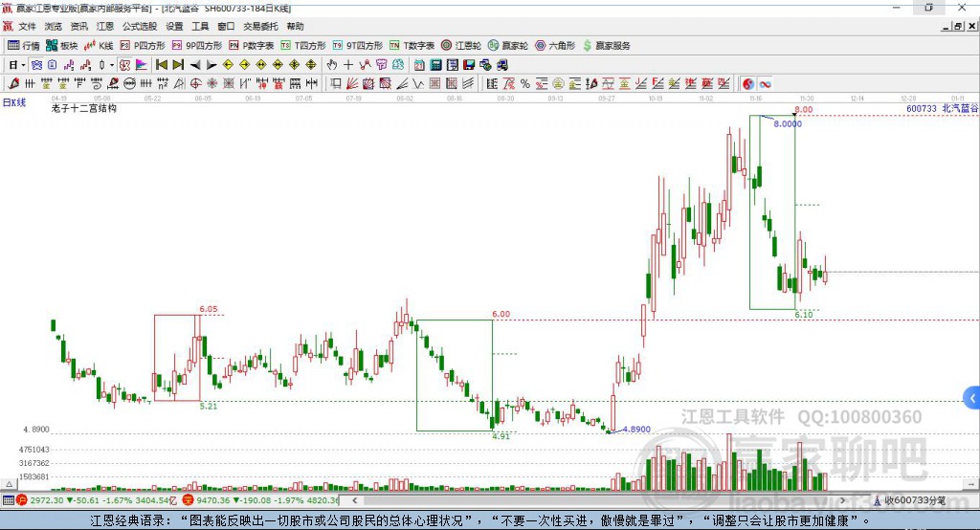Open the 板块 sector view
Viewport: 980px width, 530px height.
click(62, 46)
